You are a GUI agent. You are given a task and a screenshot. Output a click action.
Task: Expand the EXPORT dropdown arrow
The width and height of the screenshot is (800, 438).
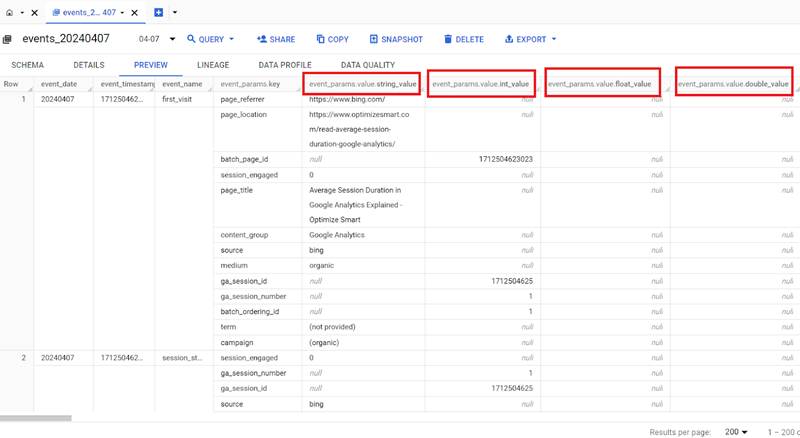[x=554, y=39]
